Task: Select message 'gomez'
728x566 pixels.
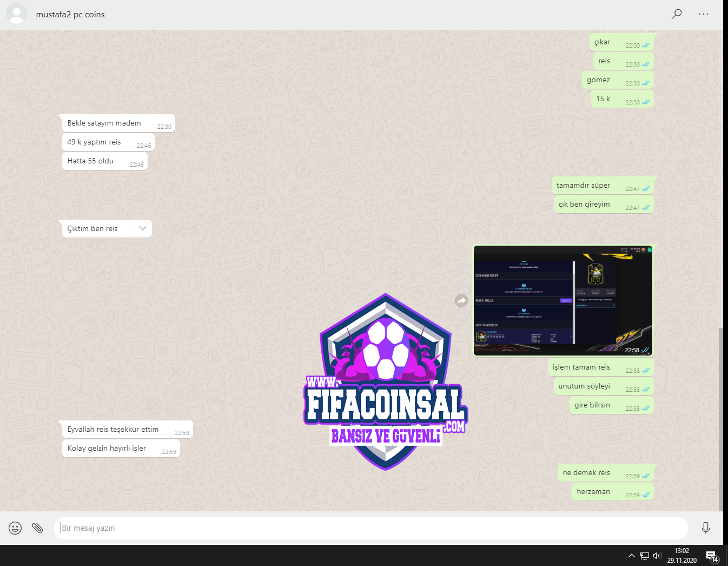Action: point(618,80)
